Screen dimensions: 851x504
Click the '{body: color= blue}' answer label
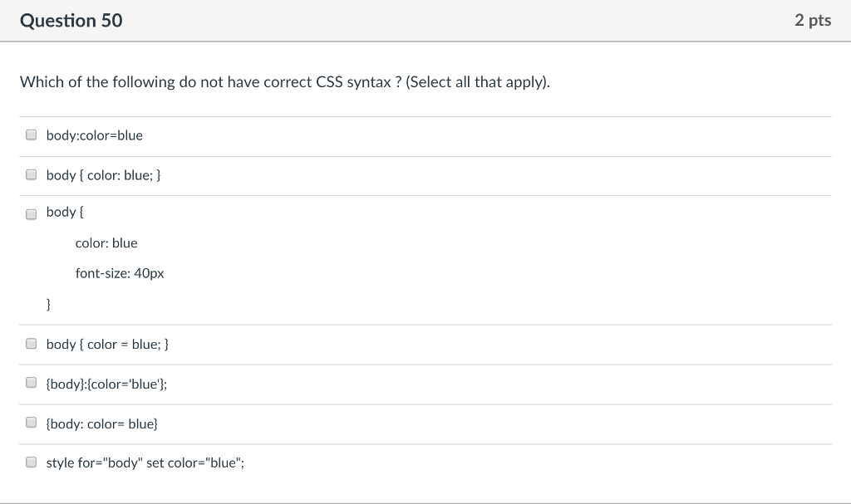(x=103, y=423)
